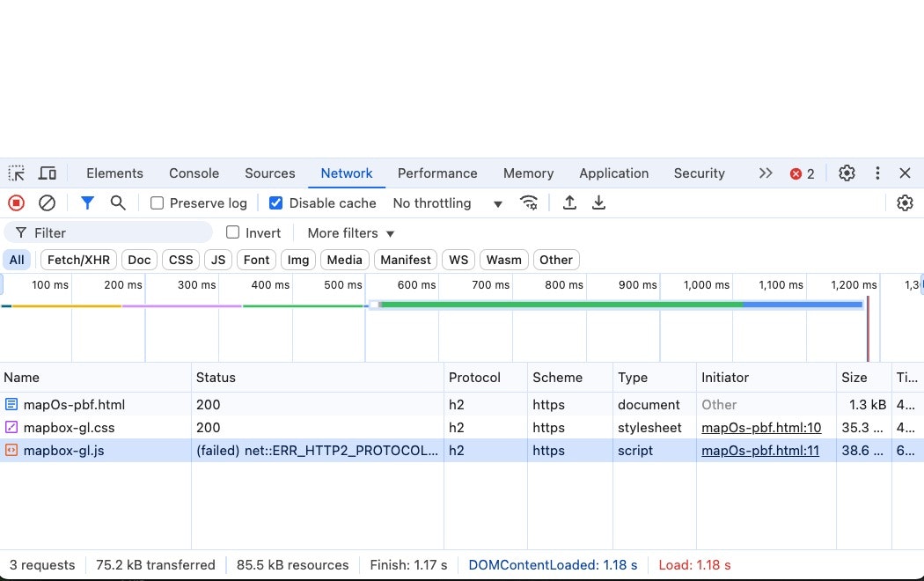Show more tabs chevron
The width and height of the screenshot is (924, 581).
[766, 173]
